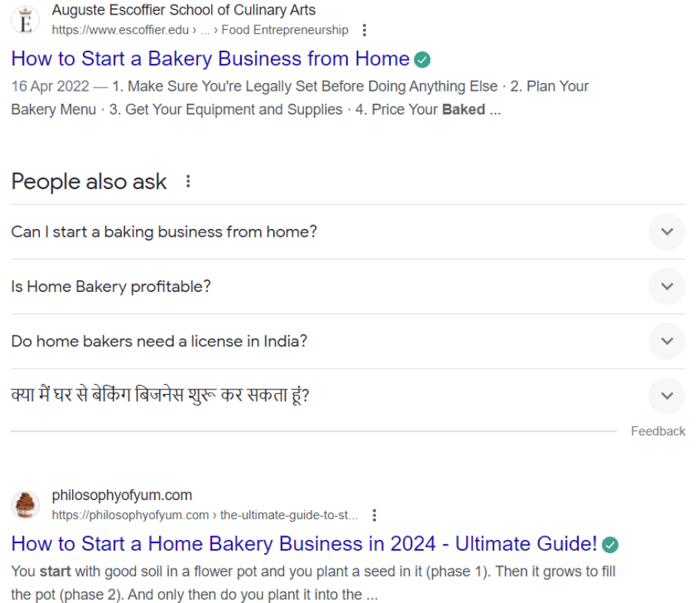Open 'How to Start a Bakery Business from Home'
The width and height of the screenshot is (700, 603).
pyautogui.click(x=210, y=59)
